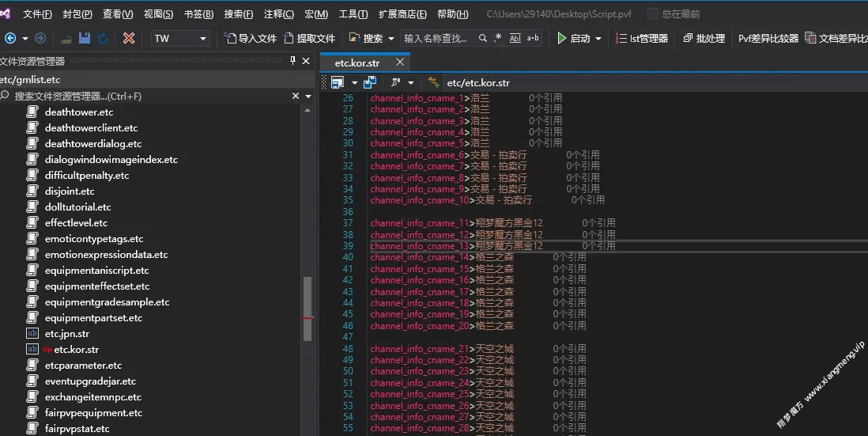Image resolution: width=868 pixels, height=436 pixels.
Task: Open the 封包(P) menu
Action: [77, 14]
